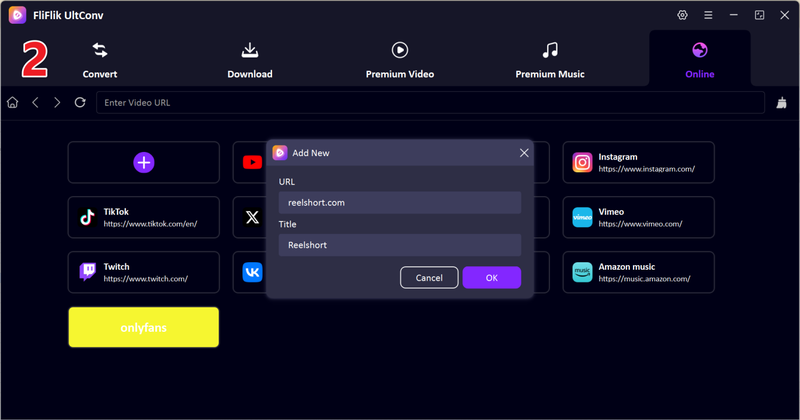Switch to the Convert tab
Viewport: 800px width, 420px height.
click(100, 60)
